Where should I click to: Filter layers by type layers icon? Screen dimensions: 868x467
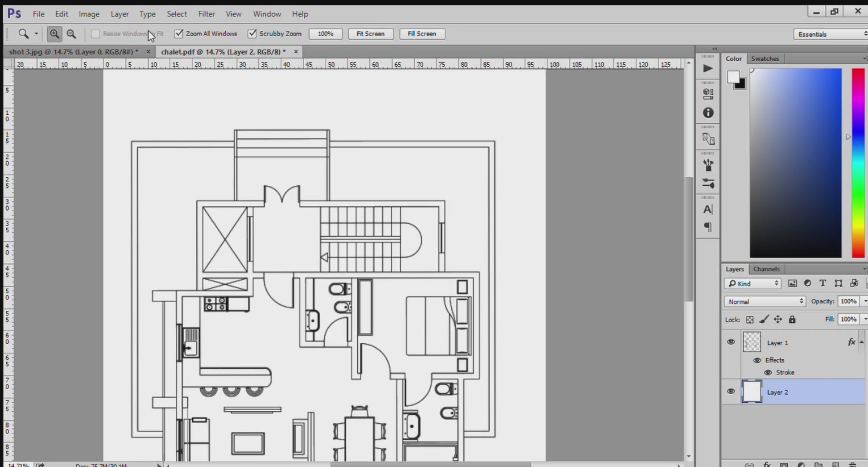(x=823, y=284)
